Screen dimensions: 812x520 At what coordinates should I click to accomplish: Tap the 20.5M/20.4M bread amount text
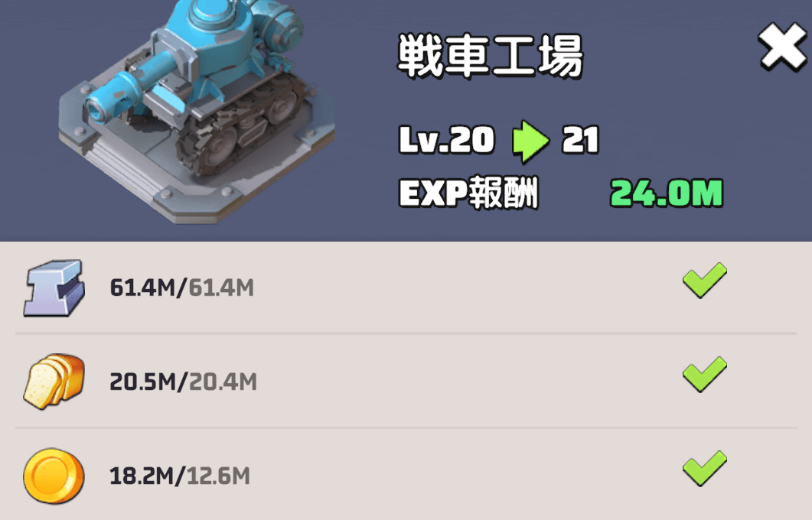184,382
